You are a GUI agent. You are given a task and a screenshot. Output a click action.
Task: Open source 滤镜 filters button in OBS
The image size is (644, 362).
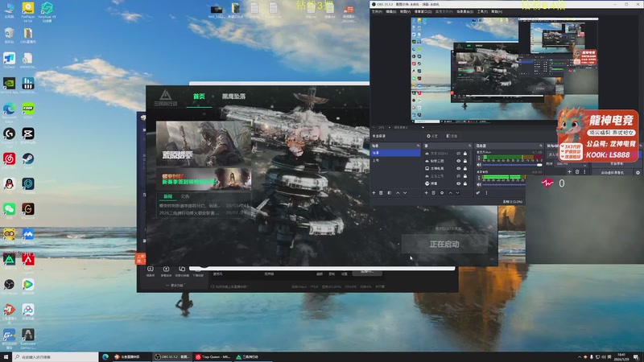pyautogui.click(x=452, y=136)
